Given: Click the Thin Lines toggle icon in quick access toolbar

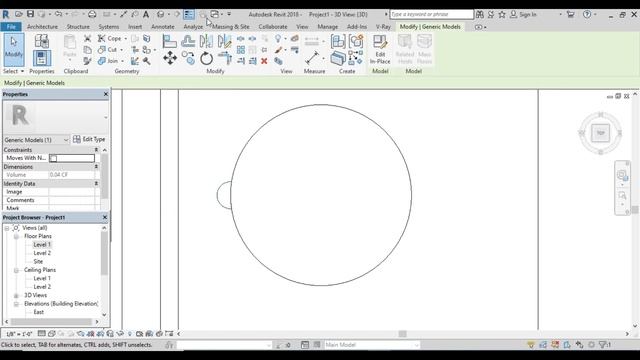Looking at the screenshot, I should [x=189, y=14].
